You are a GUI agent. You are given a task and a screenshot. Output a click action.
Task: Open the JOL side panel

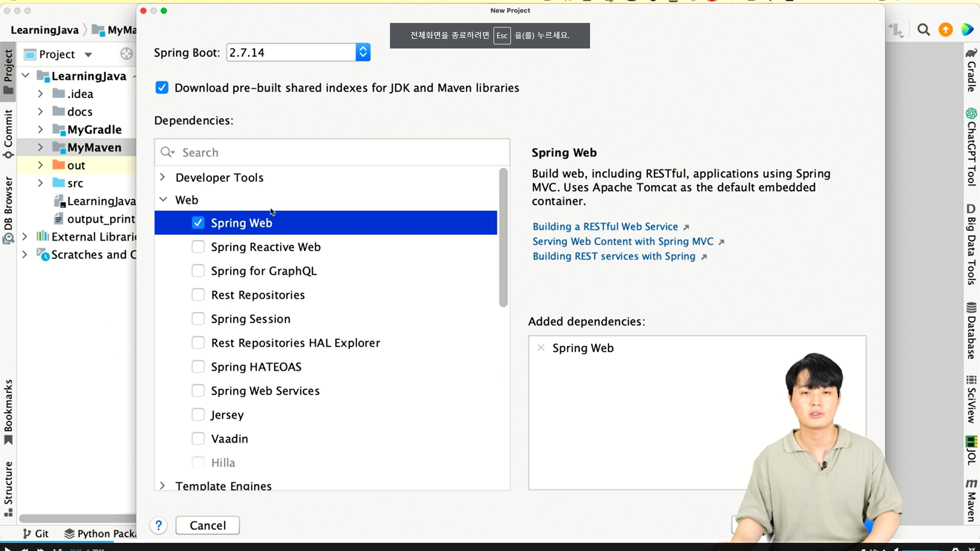tap(971, 450)
